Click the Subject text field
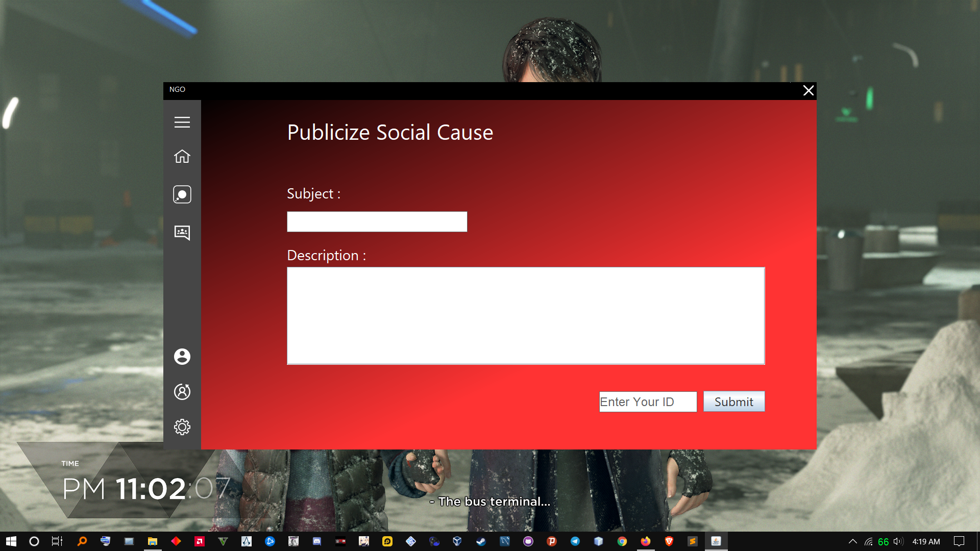The height and width of the screenshot is (551, 980). pyautogui.click(x=377, y=222)
